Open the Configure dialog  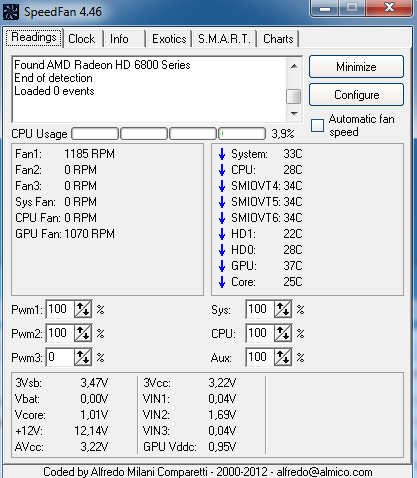356,95
